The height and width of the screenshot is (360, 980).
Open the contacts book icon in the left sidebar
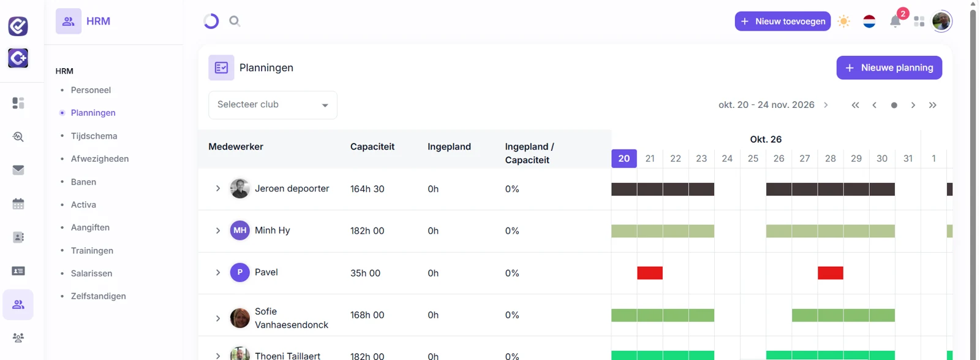coord(18,237)
